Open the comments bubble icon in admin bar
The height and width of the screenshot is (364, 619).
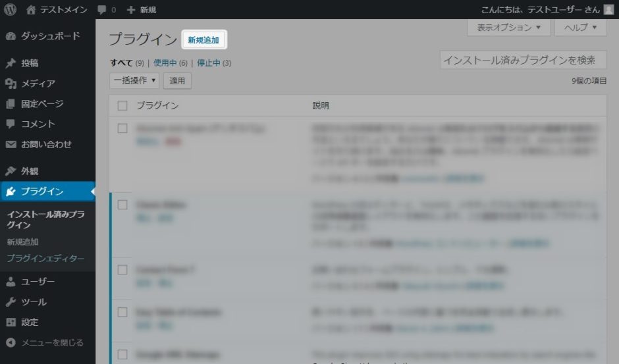pos(101,10)
